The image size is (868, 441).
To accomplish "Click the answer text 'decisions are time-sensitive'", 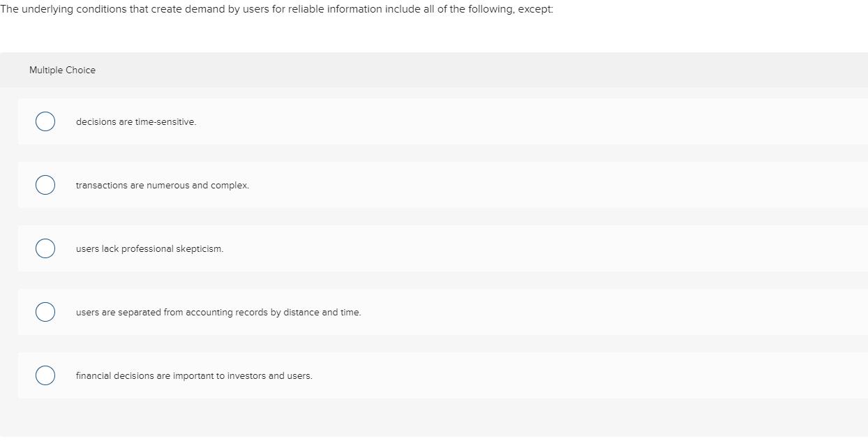I will pos(135,121).
